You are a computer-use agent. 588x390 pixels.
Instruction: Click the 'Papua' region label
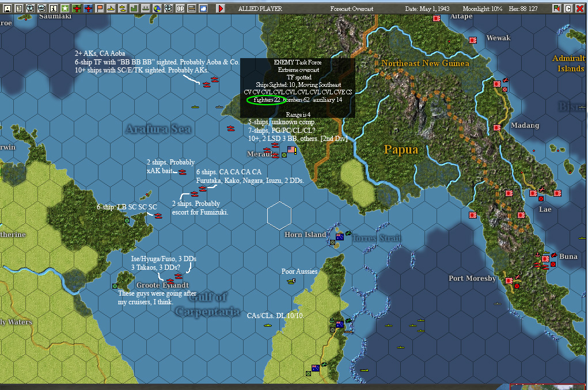coord(401,150)
